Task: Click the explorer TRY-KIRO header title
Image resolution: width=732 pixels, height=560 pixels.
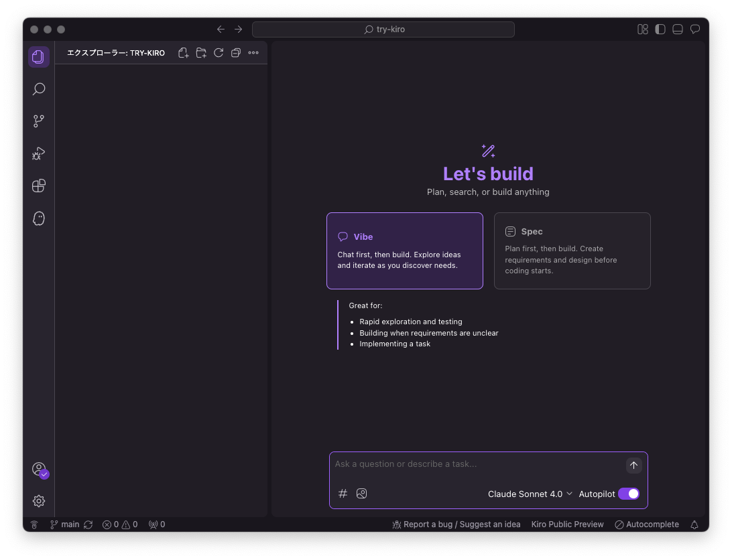Action: pyautogui.click(x=116, y=53)
